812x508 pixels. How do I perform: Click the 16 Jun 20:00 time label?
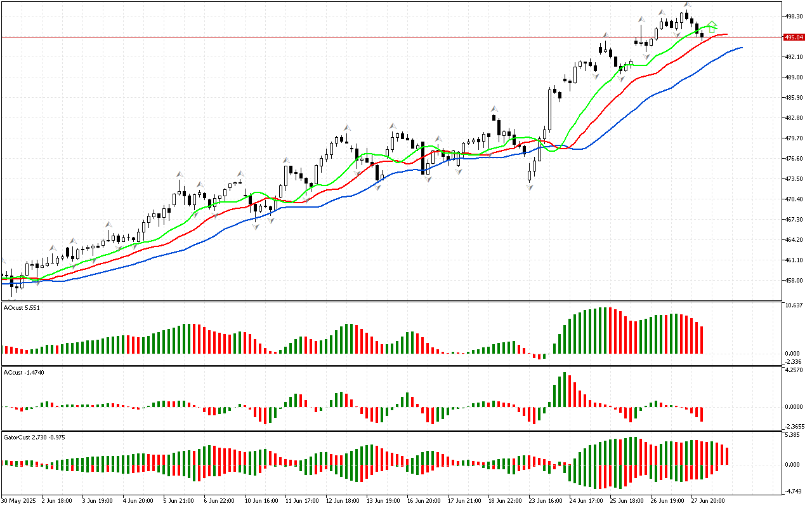[x=424, y=501]
